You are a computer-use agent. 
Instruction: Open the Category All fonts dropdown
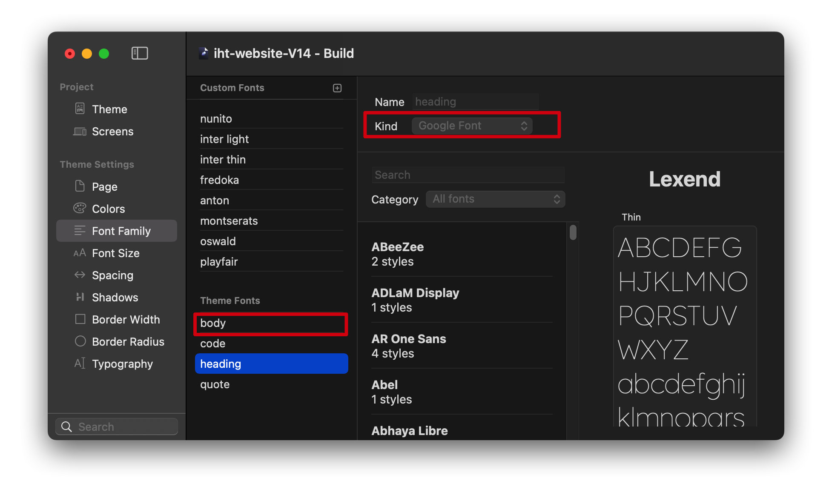coord(495,199)
